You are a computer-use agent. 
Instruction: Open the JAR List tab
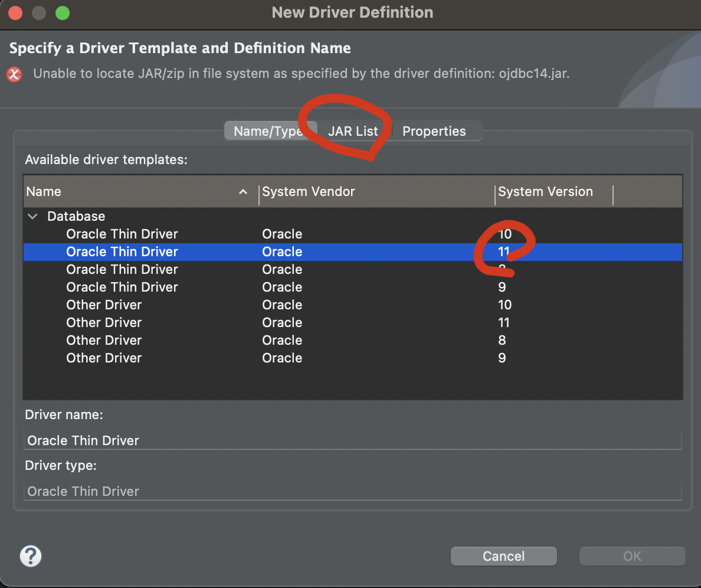click(353, 131)
